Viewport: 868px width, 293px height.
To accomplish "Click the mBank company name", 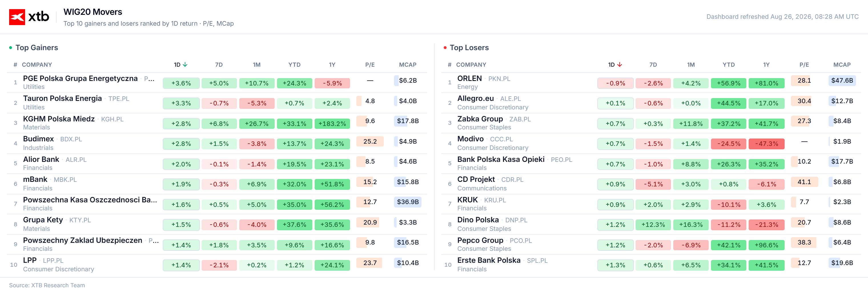I will 35,179.
